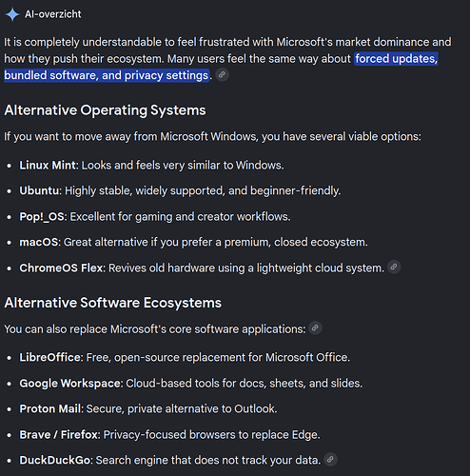Click link icon beside 'core software applications:'
The height and width of the screenshot is (476, 470).
(x=315, y=328)
